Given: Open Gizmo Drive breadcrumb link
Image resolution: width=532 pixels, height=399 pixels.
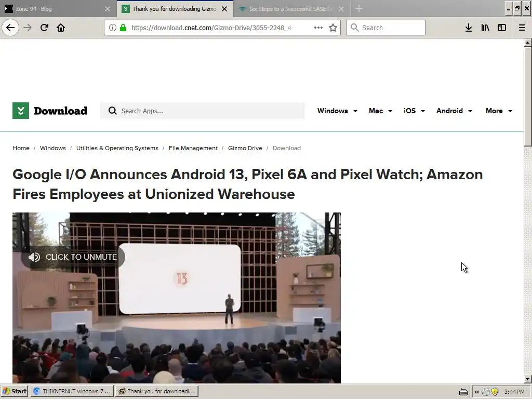Looking at the screenshot, I should [245, 148].
